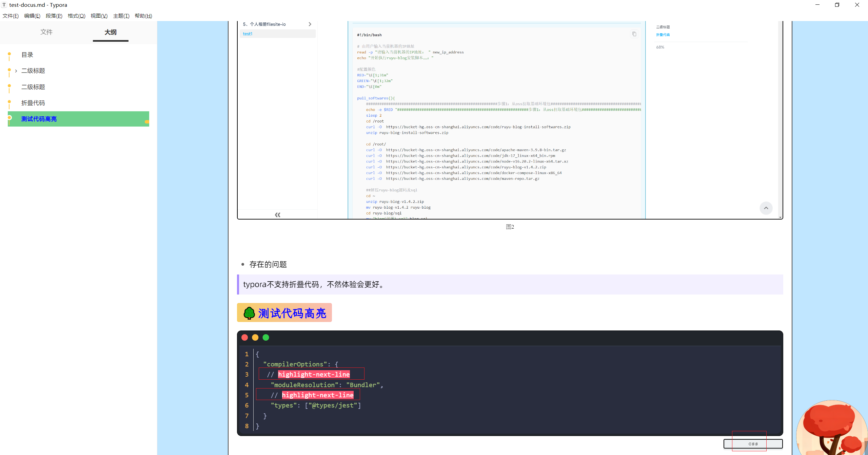Click code line "compilerOptions": {

tap(301, 364)
